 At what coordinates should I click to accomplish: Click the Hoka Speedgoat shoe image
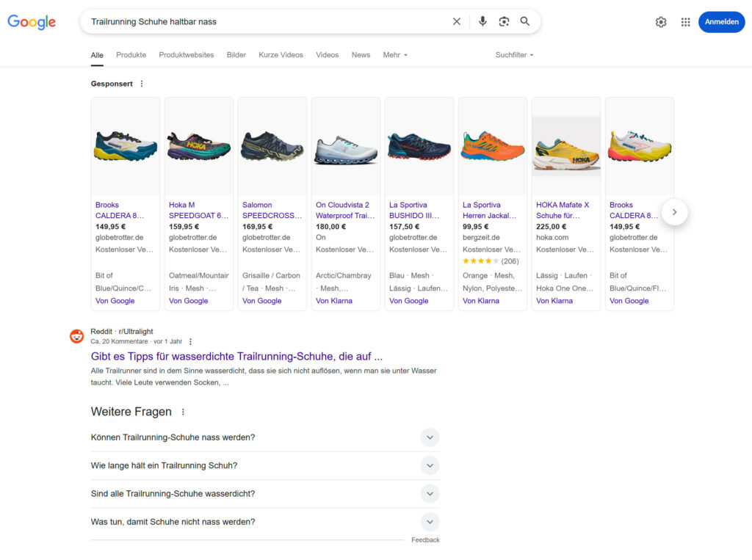tap(198, 146)
